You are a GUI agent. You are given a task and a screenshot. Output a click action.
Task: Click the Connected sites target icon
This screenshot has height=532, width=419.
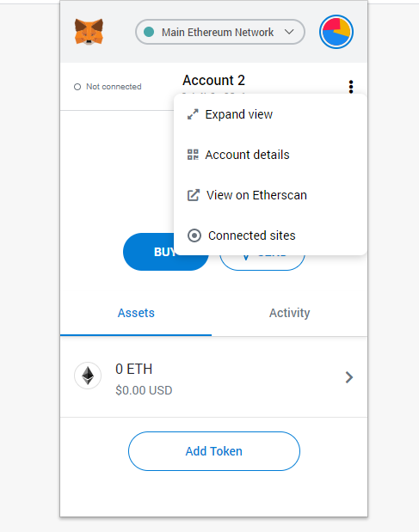pyautogui.click(x=194, y=235)
